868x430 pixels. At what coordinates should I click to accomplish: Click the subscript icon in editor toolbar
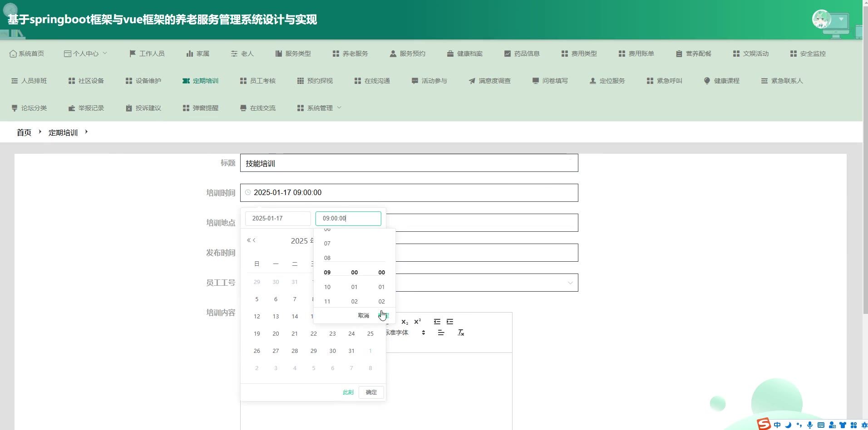coord(404,322)
